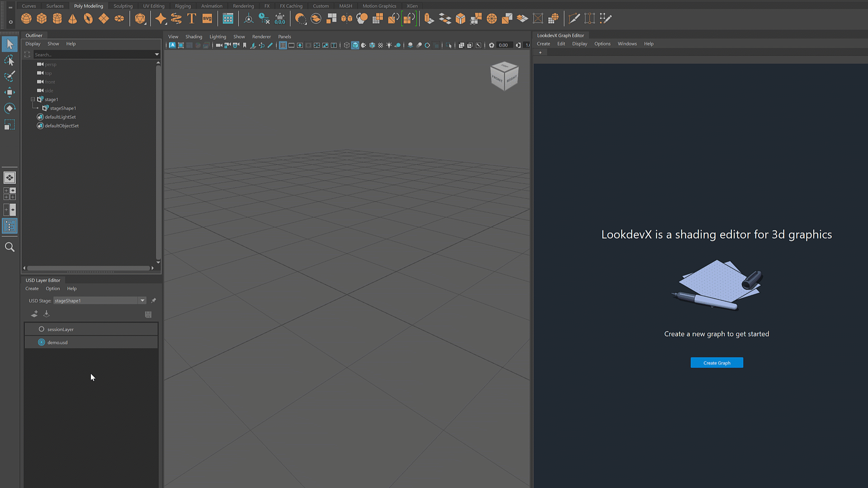Select the Paint Selection tool
The width and height of the screenshot is (868, 488).
pos(9,76)
